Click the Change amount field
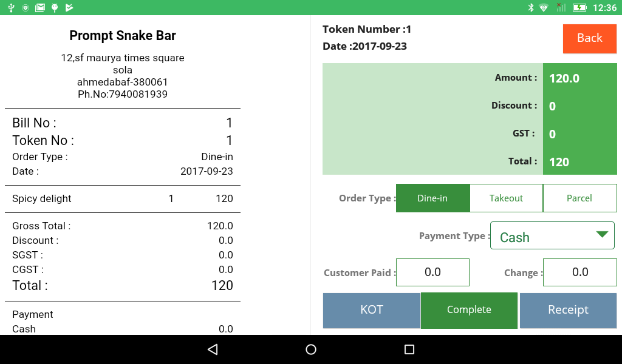 tap(579, 272)
